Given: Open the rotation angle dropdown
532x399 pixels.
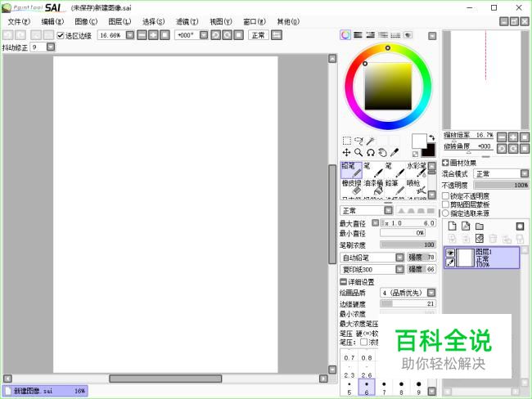Looking at the screenshot, I should 204,35.
